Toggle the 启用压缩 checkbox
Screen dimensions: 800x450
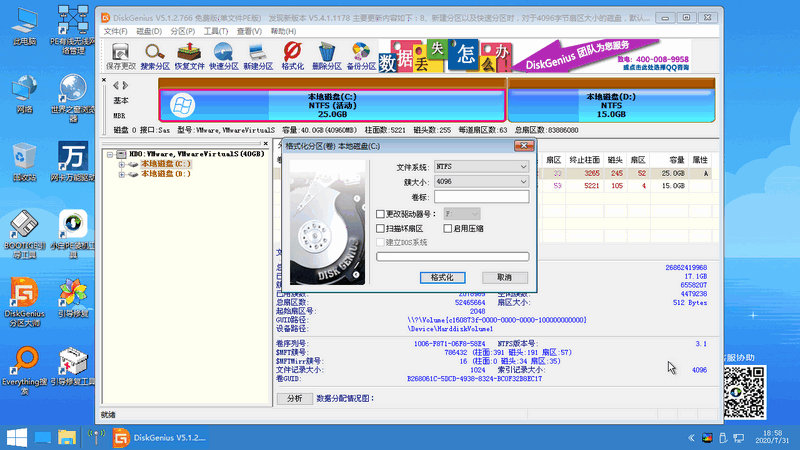447,228
